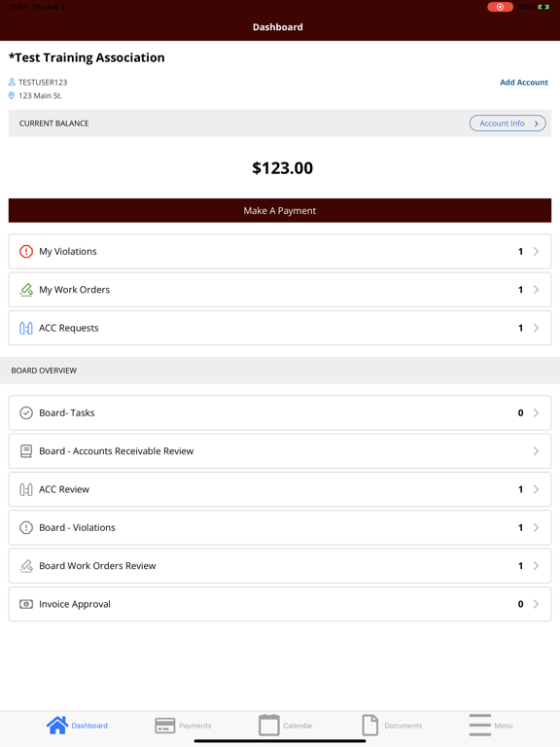
Task: Switch to the Calendar tab
Action: click(286, 725)
